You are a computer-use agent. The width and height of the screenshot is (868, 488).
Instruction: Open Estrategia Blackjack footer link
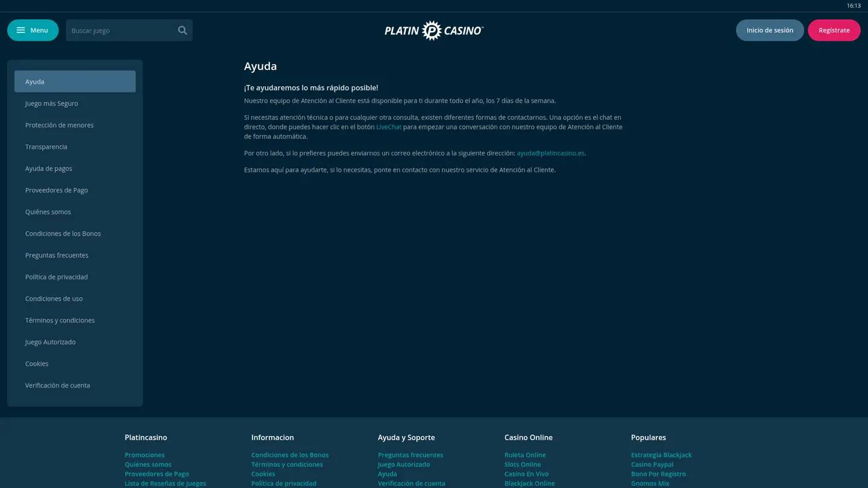(661, 455)
